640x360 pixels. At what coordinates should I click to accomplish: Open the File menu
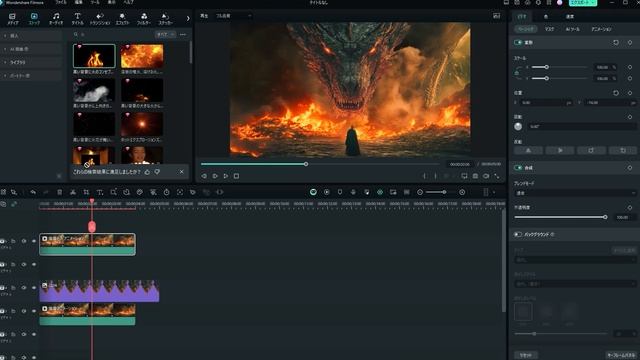[x=60, y=2]
